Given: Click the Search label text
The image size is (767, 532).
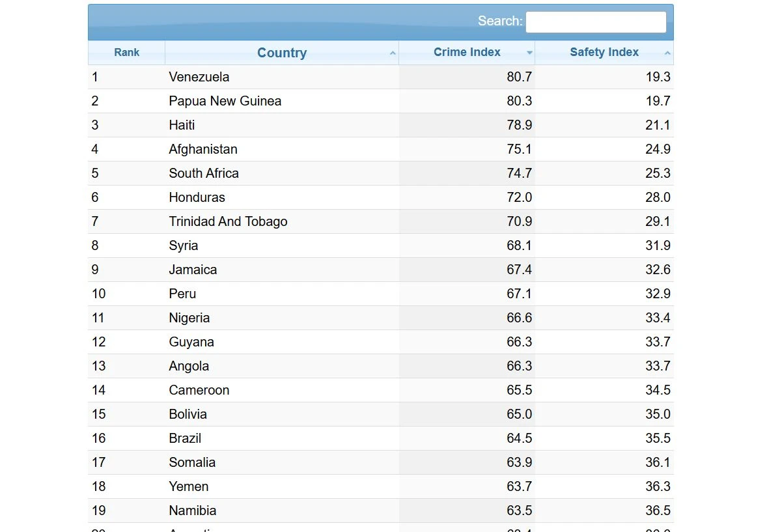Looking at the screenshot, I should click(x=500, y=21).
